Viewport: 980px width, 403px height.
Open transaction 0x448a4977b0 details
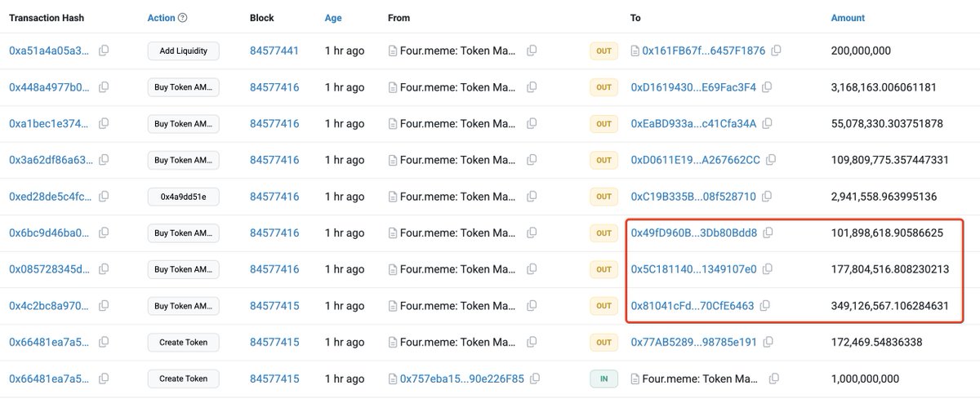[50, 87]
